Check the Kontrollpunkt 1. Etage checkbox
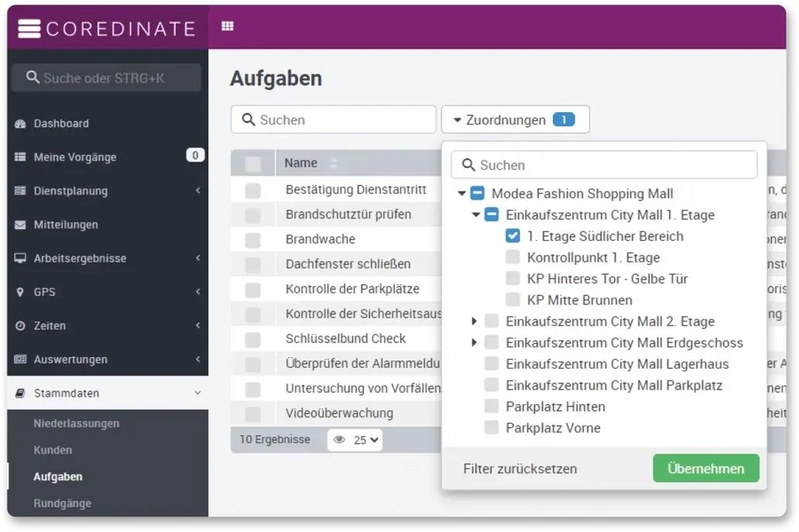 point(513,257)
